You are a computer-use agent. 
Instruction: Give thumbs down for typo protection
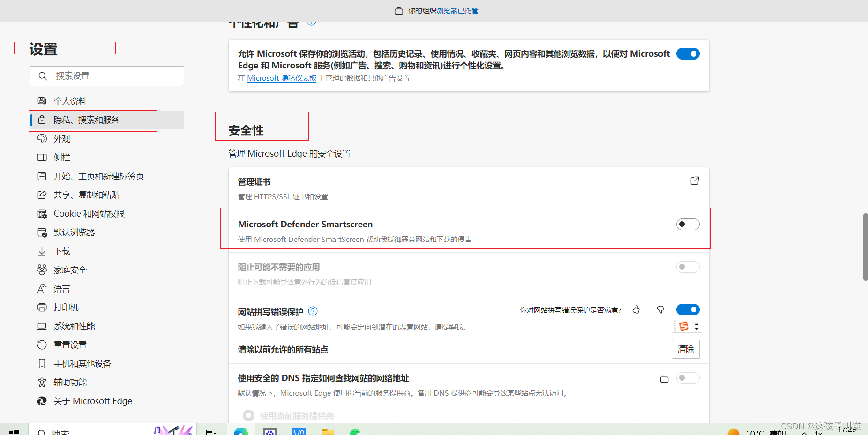(x=660, y=309)
